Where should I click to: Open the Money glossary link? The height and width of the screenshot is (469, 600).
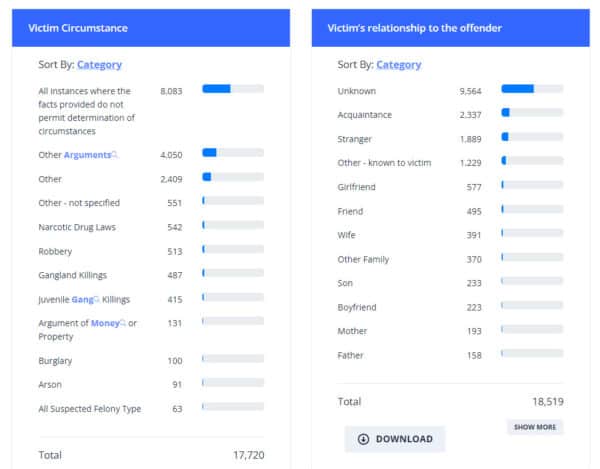pyautogui.click(x=105, y=323)
